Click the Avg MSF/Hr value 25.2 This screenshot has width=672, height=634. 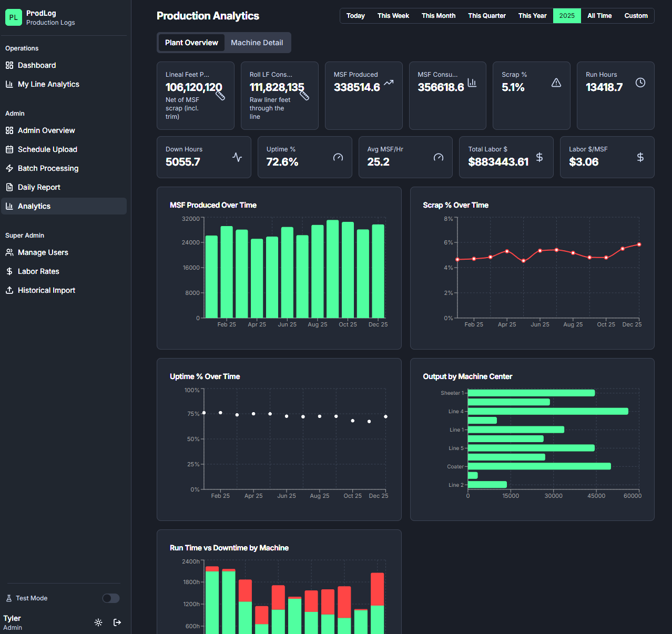click(x=379, y=162)
